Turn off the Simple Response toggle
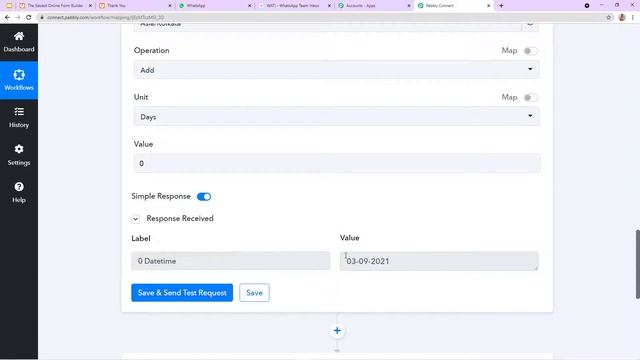Viewport: 640px width, 360px height. coord(204,197)
